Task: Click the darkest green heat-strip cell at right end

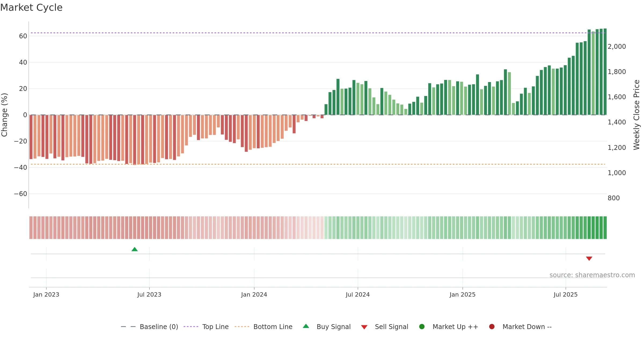Action: (x=605, y=228)
